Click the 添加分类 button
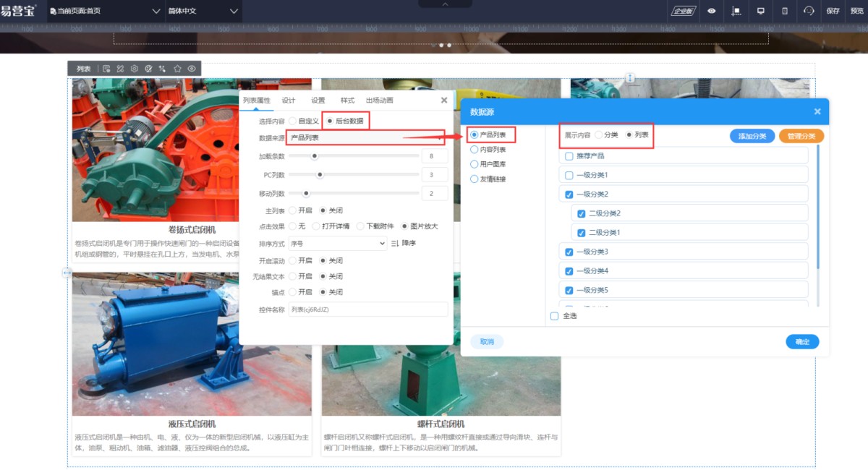The image size is (868, 470). [752, 136]
